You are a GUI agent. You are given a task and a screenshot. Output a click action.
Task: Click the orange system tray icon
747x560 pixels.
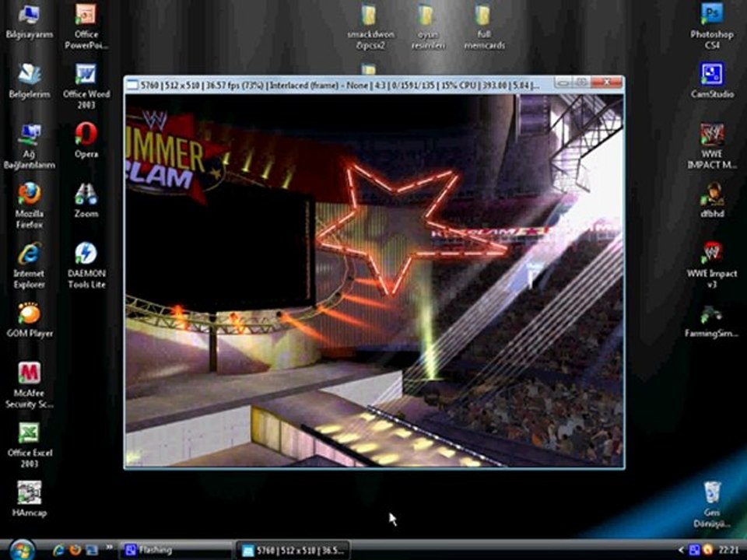[708, 550]
